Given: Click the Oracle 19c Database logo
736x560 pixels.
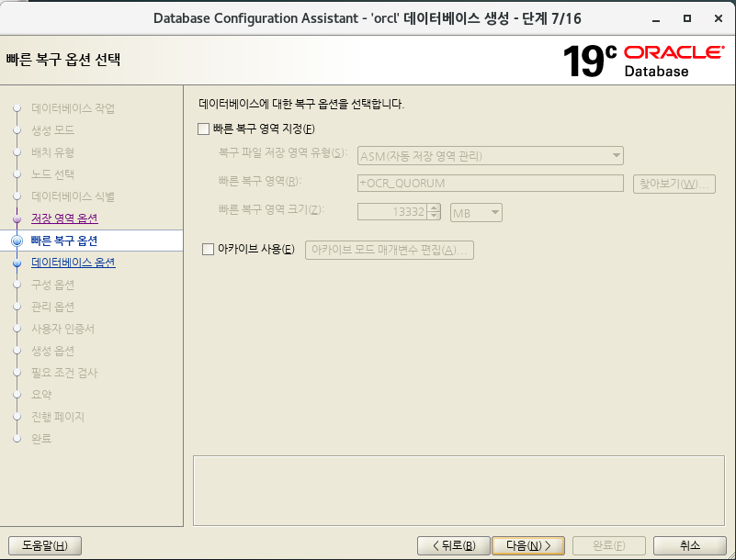Looking at the screenshot, I should [643, 61].
